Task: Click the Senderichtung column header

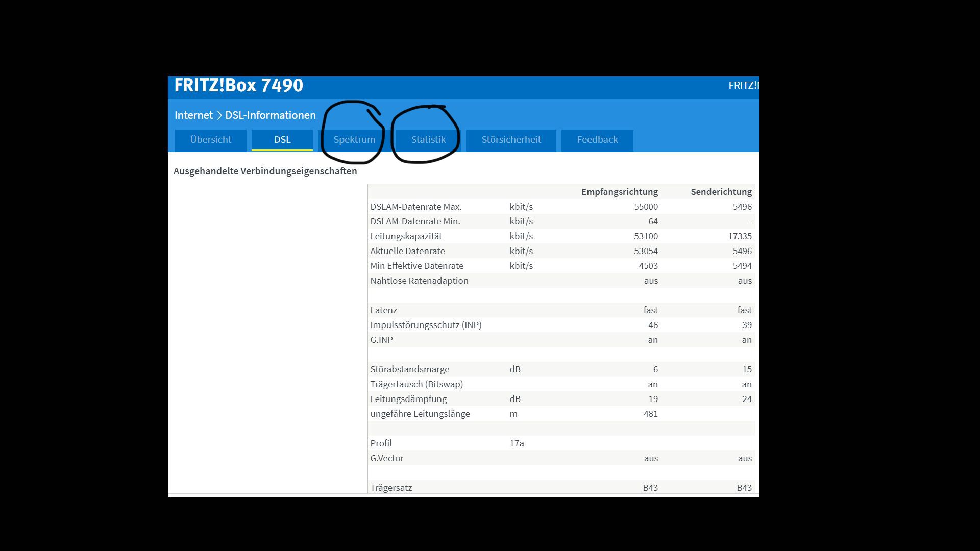Action: tap(721, 192)
